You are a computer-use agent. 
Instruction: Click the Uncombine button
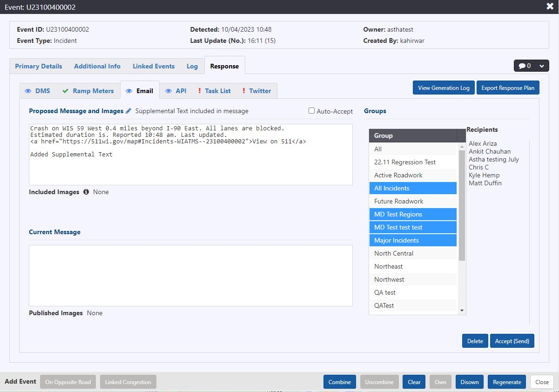click(379, 382)
